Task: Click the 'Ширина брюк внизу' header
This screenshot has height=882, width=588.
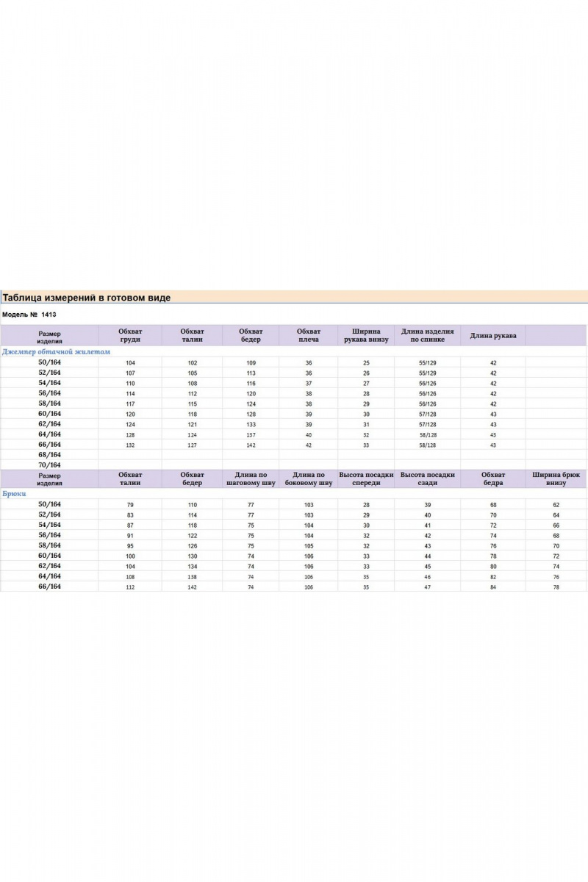Action: click(556, 478)
